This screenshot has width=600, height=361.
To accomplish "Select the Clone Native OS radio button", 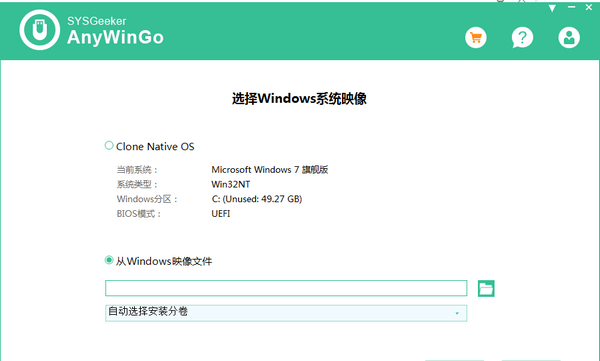I will [x=109, y=145].
